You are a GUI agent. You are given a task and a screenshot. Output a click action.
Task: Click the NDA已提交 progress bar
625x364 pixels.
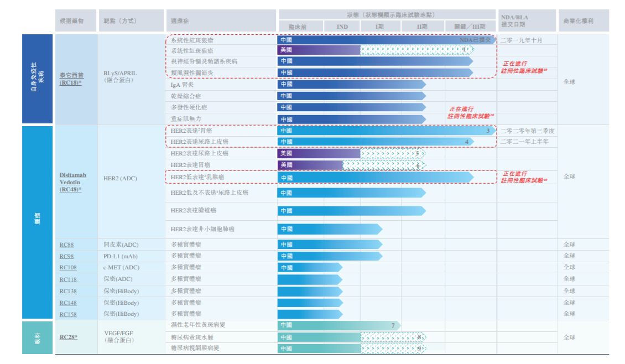coord(387,40)
